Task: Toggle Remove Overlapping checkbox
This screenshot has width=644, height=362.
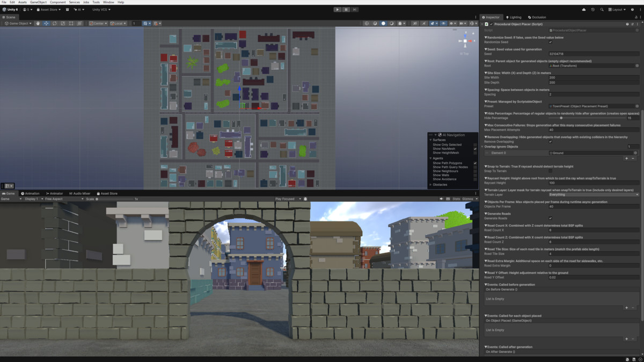Action: [550, 142]
